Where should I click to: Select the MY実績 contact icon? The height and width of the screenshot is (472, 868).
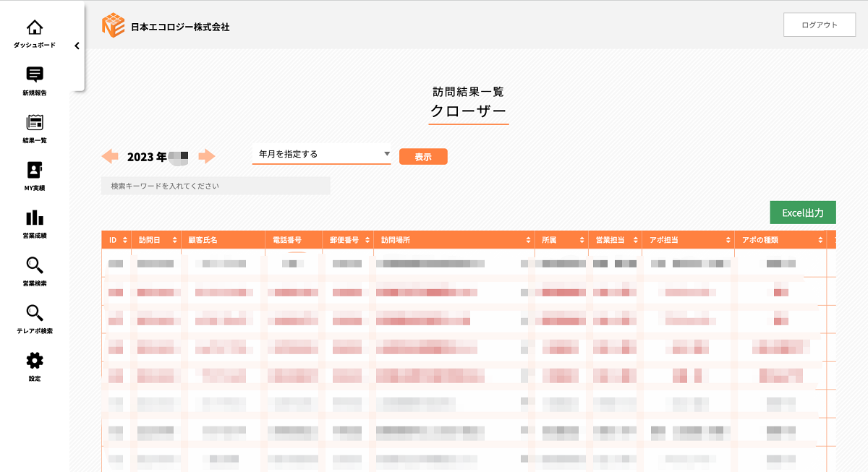pos(35,170)
